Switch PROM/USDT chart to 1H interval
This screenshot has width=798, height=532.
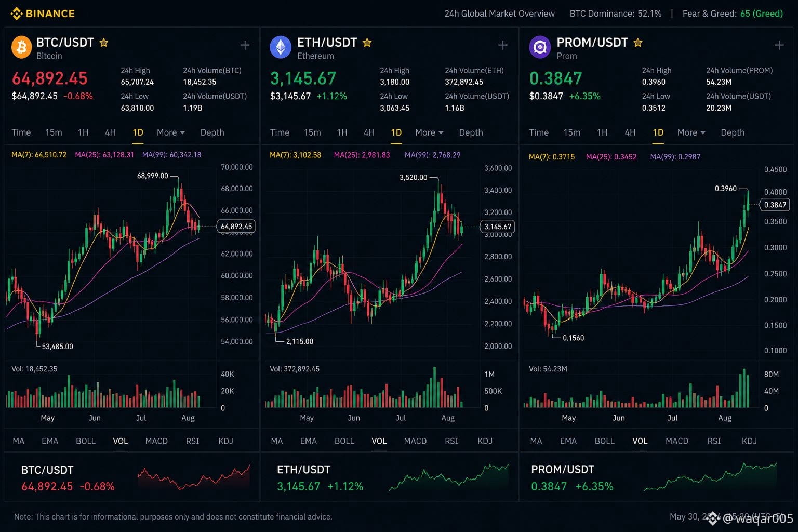pyautogui.click(x=602, y=132)
